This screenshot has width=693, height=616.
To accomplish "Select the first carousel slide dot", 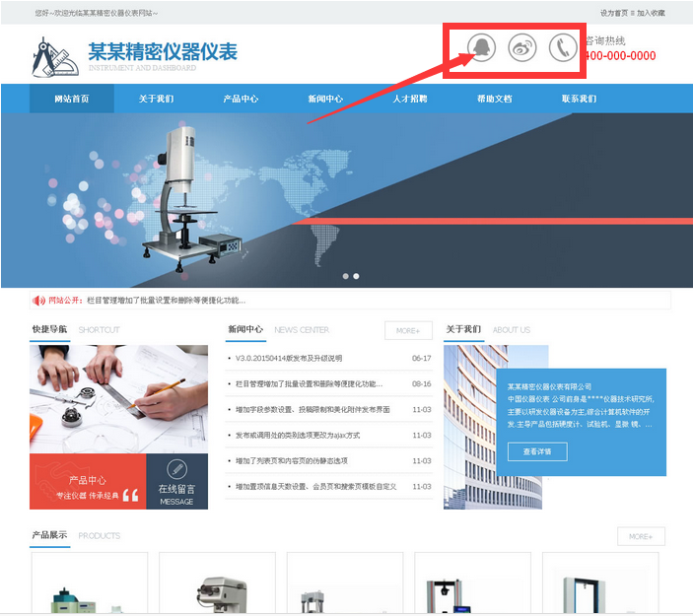I will click(345, 276).
